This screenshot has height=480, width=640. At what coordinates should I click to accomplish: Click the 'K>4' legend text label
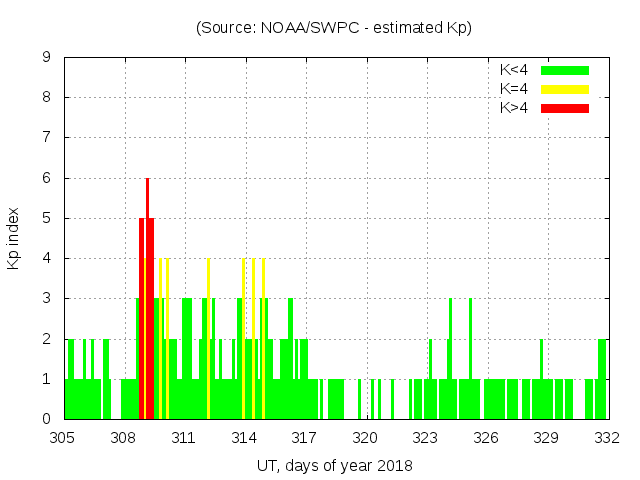pyautogui.click(x=514, y=107)
